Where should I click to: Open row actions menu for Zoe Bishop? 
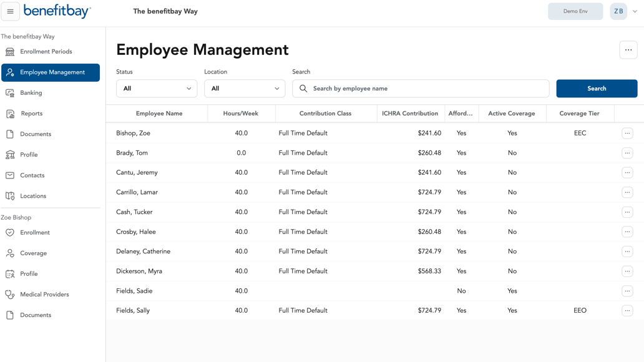click(627, 133)
